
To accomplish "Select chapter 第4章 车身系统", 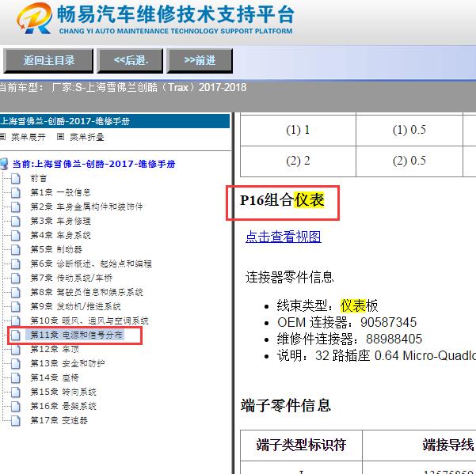I will point(60,235).
